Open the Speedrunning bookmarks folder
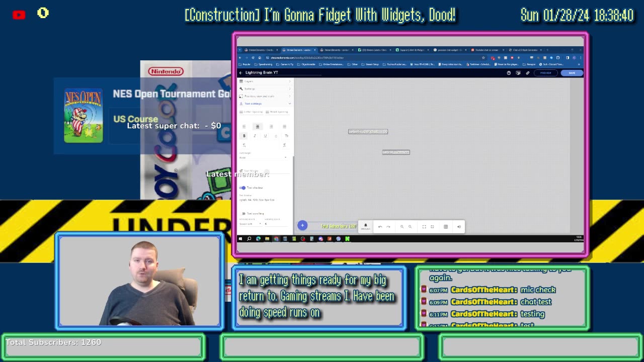 coord(264,64)
